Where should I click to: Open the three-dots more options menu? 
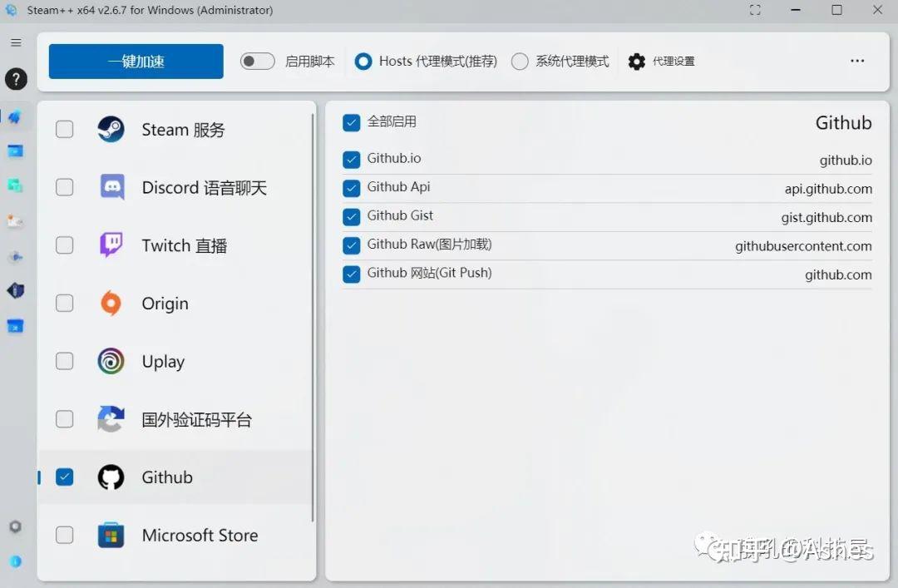(856, 61)
